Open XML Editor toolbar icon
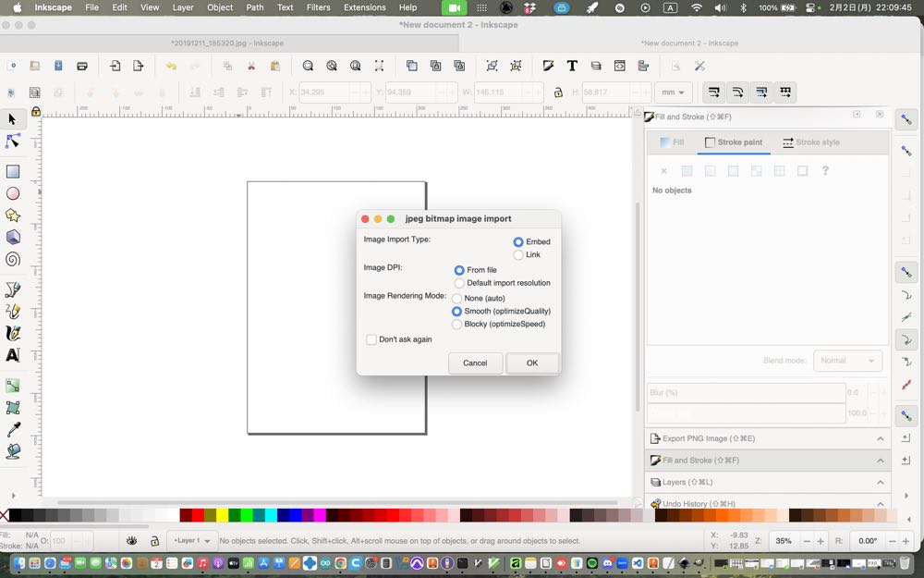 point(619,66)
